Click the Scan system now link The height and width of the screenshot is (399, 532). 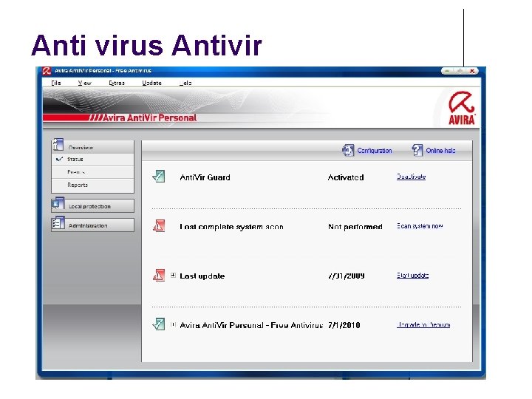pyautogui.click(x=420, y=226)
